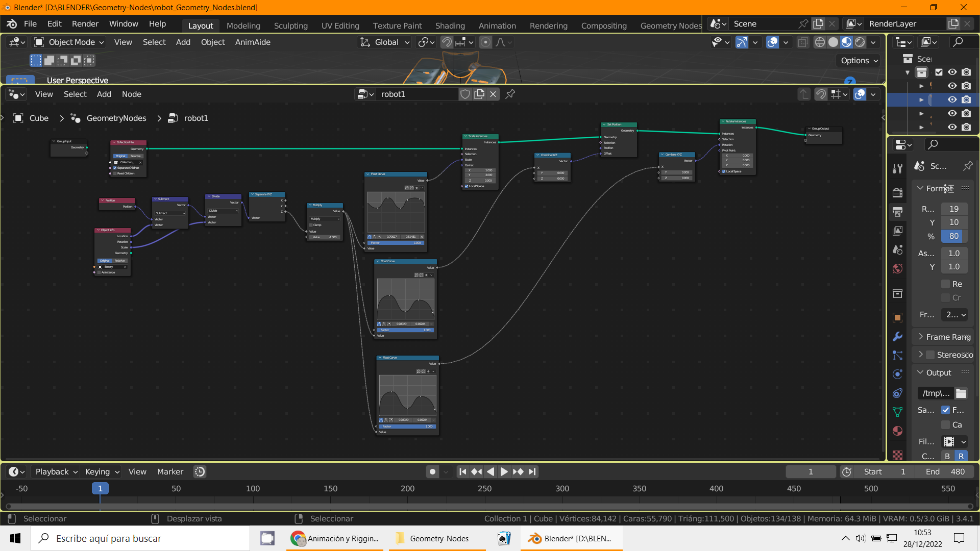980x551 pixels.
Task: Open the Node menu in node editor
Action: click(x=131, y=94)
